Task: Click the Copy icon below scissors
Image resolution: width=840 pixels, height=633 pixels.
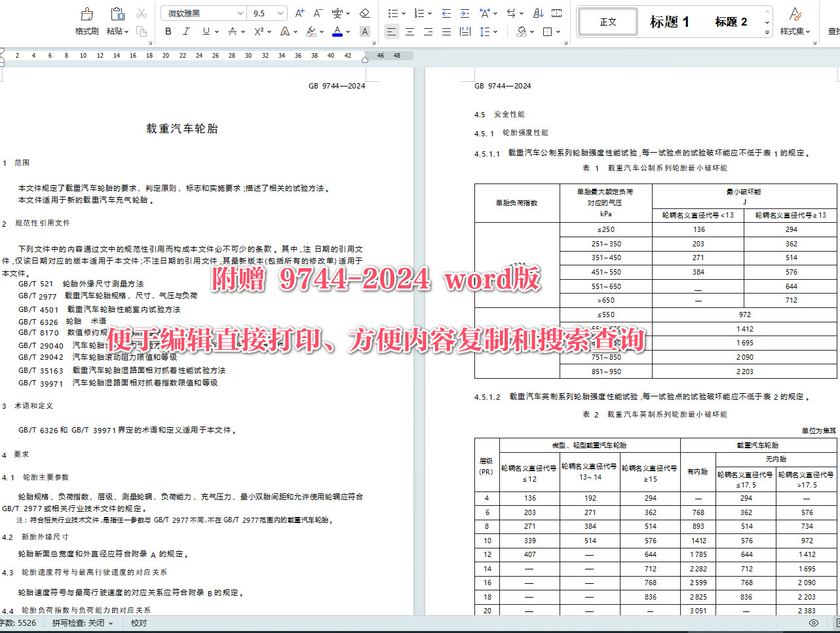Action: [142, 31]
